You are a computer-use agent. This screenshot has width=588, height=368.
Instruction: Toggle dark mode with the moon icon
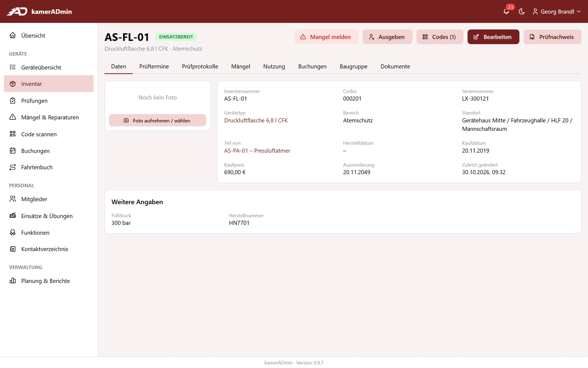click(x=522, y=11)
